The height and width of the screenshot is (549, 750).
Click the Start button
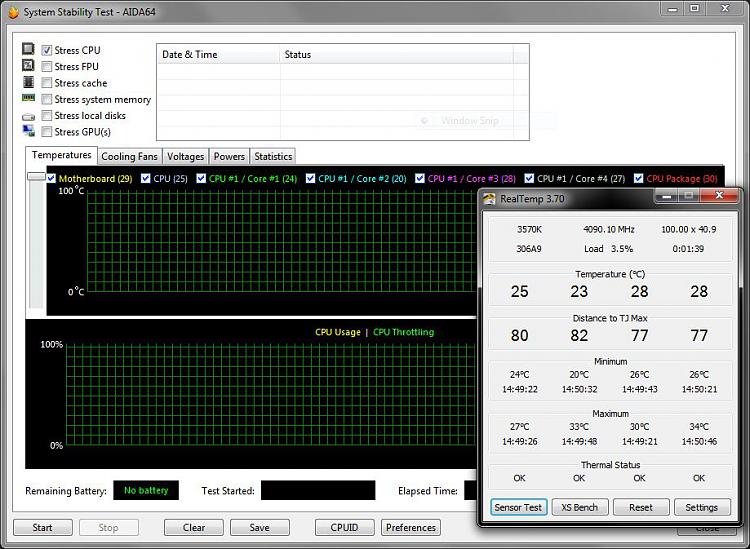tap(43, 527)
